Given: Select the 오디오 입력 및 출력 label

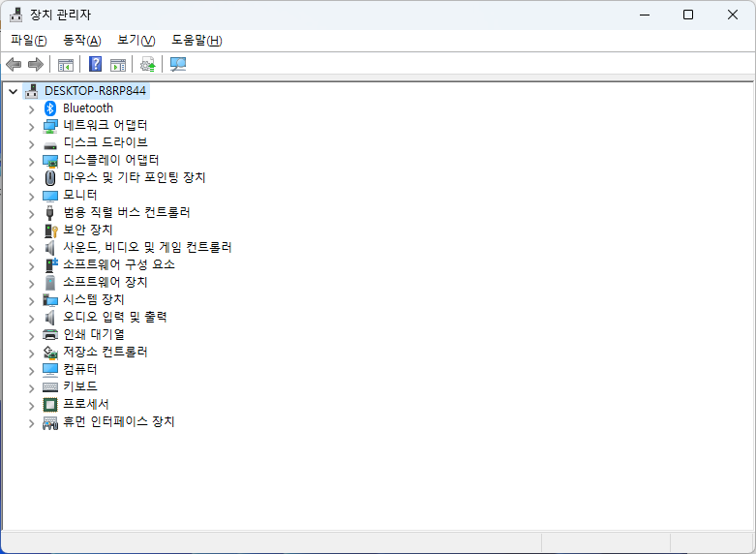Looking at the screenshot, I should (x=115, y=317).
